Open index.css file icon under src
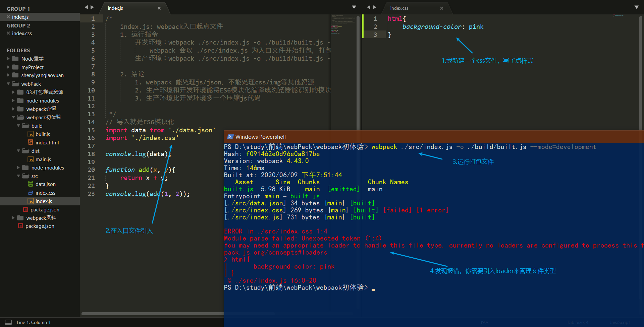Image resolution: width=644 pixels, height=327 pixels. pyautogui.click(x=31, y=193)
